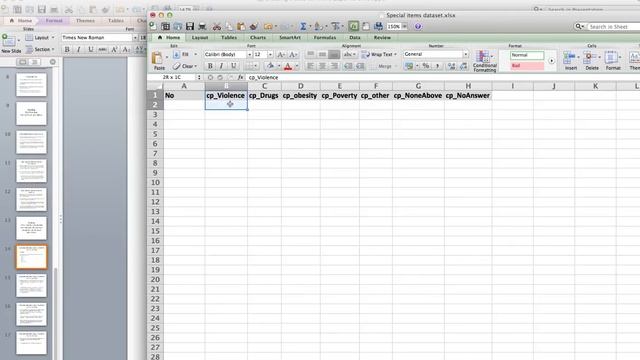Open the Calibri (Body) font dropdown
The height and width of the screenshot is (360, 640).
coord(249,54)
